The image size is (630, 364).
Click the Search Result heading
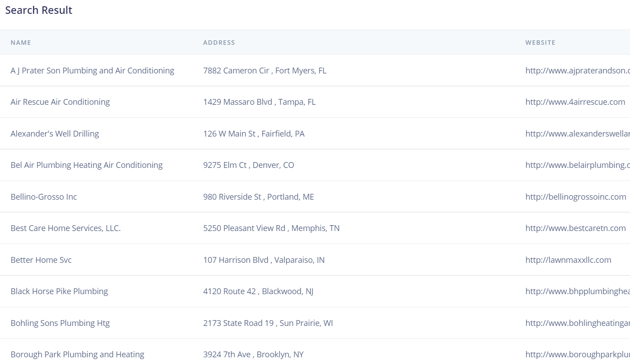point(39,10)
